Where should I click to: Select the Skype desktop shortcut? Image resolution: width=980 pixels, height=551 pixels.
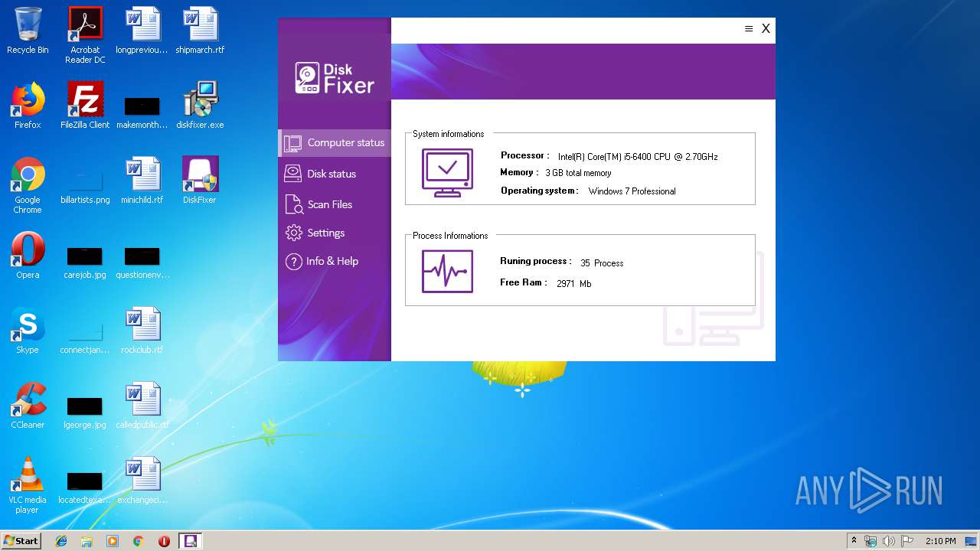(28, 331)
